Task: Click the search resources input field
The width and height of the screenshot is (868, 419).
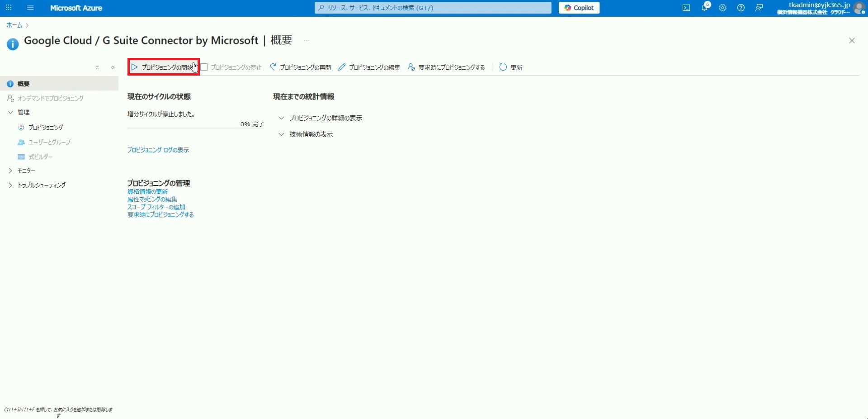Action: (434, 8)
